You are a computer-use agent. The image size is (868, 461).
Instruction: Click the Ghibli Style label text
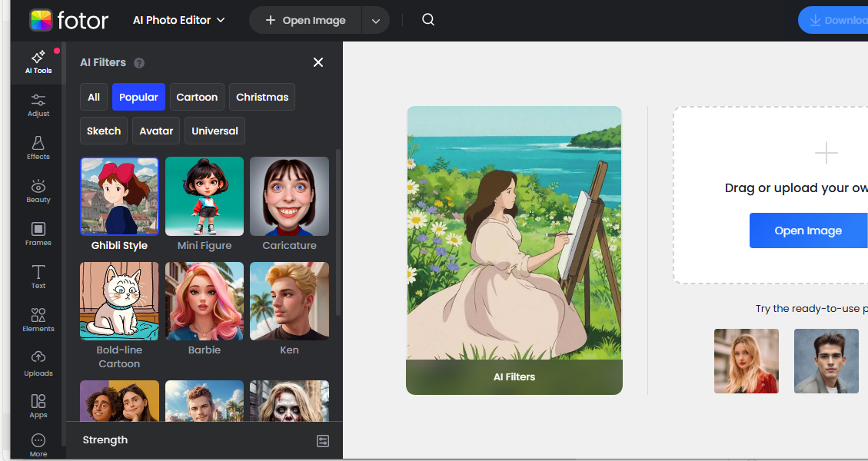120,245
